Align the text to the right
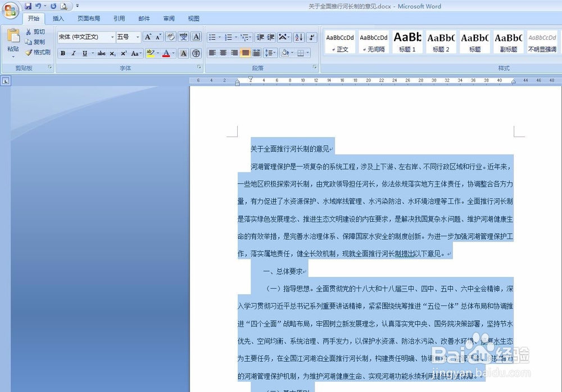 tap(234, 53)
